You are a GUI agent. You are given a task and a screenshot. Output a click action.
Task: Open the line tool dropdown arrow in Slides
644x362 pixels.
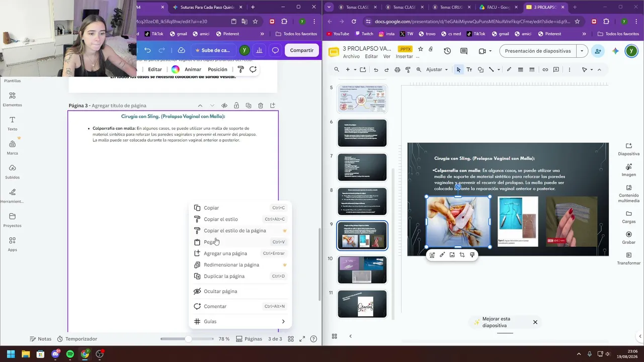(498, 70)
